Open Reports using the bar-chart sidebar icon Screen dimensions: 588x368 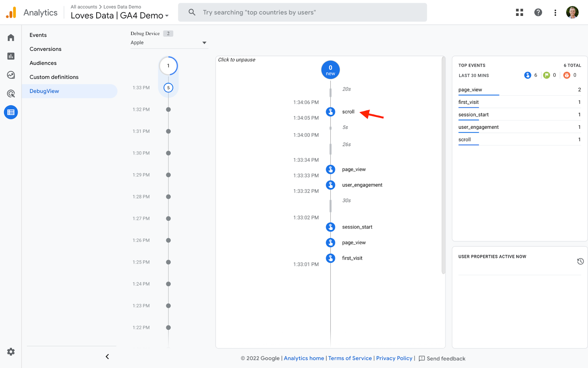(11, 56)
